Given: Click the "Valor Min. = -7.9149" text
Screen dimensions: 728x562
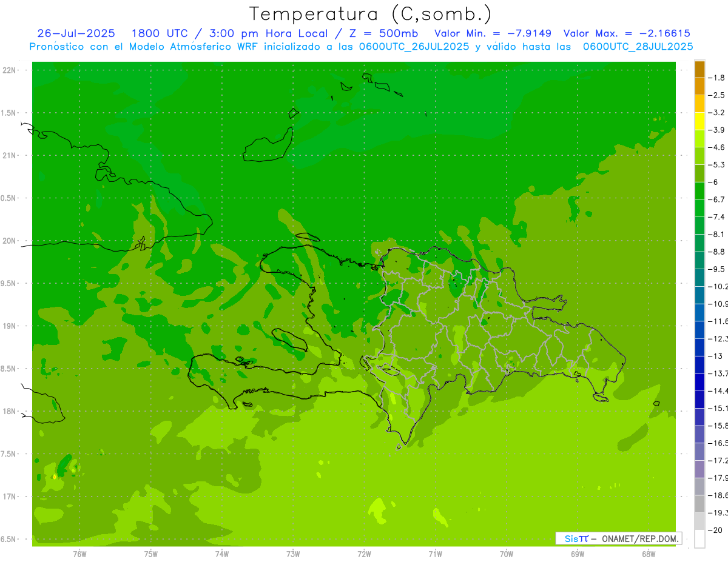Looking at the screenshot, I should (x=493, y=33).
